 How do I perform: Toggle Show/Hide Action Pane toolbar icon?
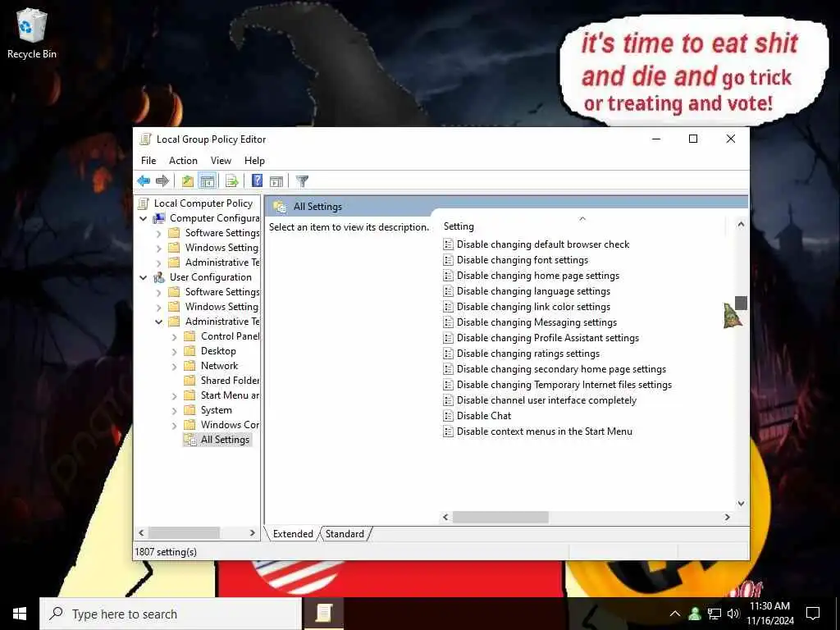(x=276, y=181)
